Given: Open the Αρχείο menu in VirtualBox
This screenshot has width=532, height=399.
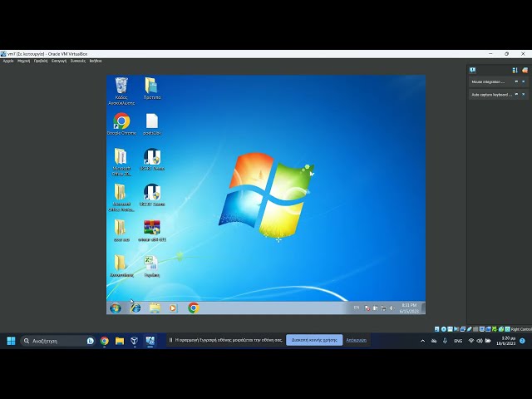Looking at the screenshot, I should (8, 61).
